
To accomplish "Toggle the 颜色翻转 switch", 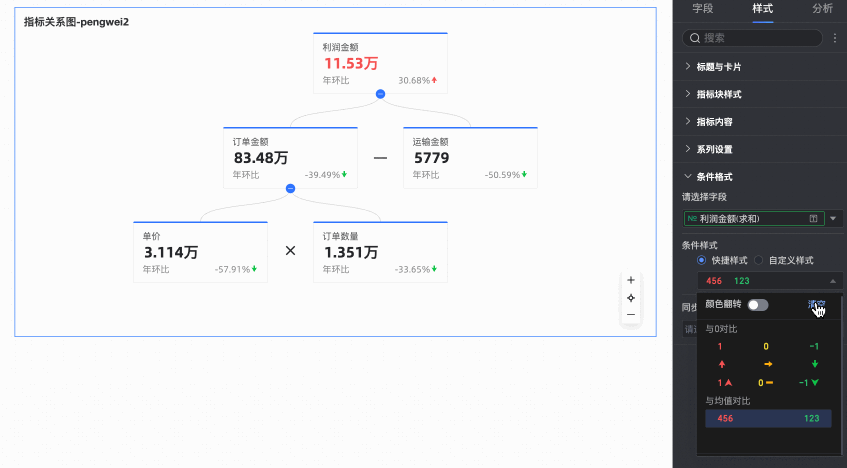I will tap(758, 304).
